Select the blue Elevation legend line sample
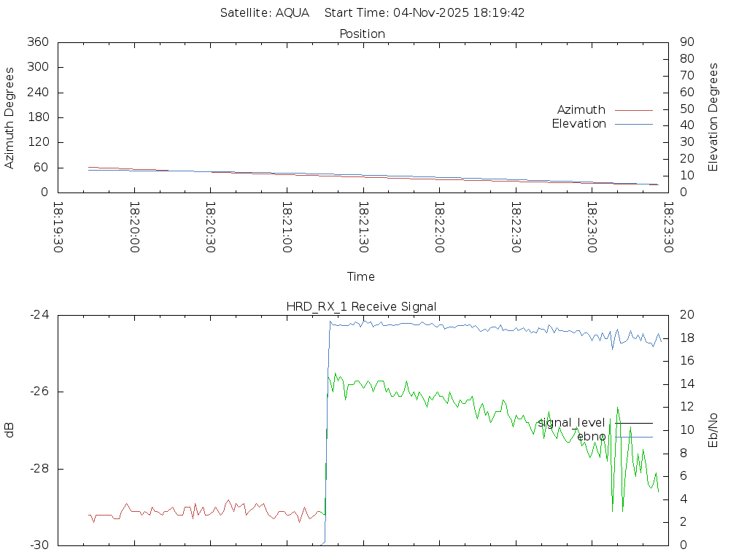The height and width of the screenshot is (560, 747). pos(633,124)
